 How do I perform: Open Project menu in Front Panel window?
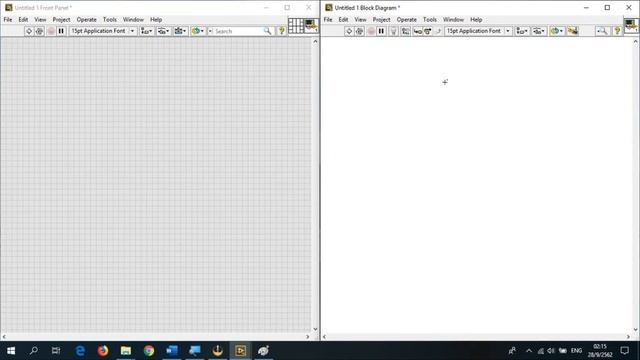pyautogui.click(x=61, y=20)
